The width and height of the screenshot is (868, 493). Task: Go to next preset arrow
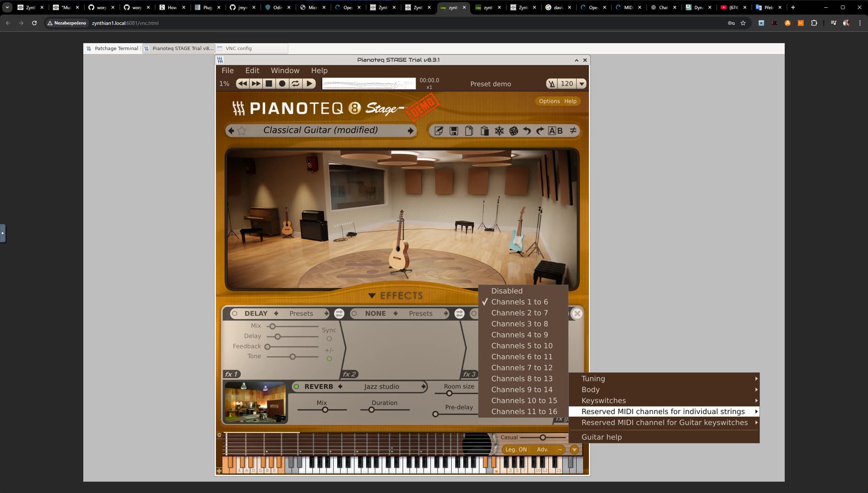tap(410, 131)
